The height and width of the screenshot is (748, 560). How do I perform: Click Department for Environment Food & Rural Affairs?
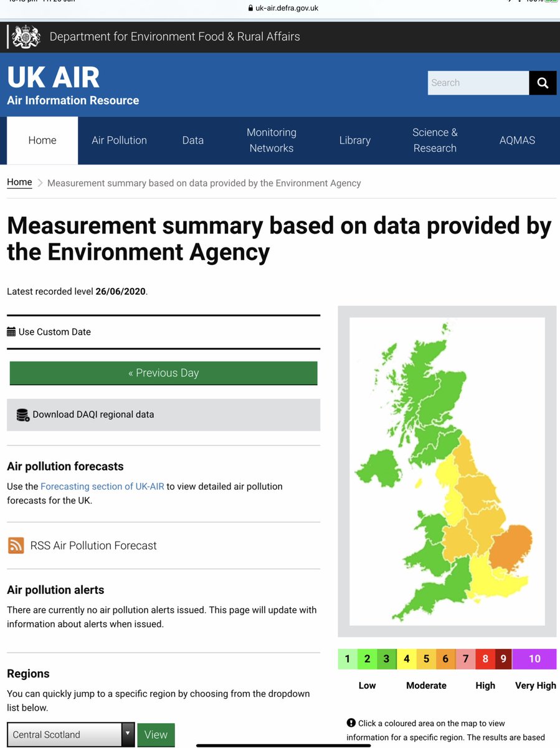click(x=174, y=37)
